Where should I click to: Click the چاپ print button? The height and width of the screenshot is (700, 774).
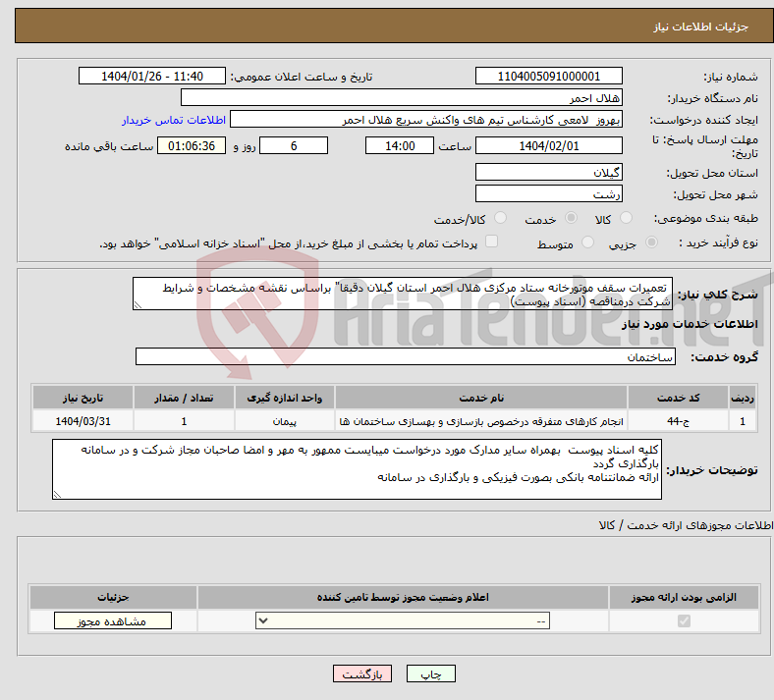[x=431, y=673]
